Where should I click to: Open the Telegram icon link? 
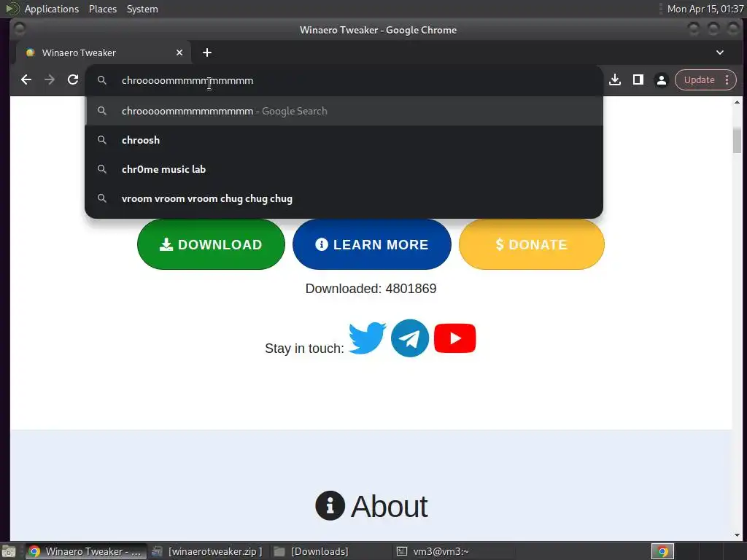pyautogui.click(x=410, y=338)
